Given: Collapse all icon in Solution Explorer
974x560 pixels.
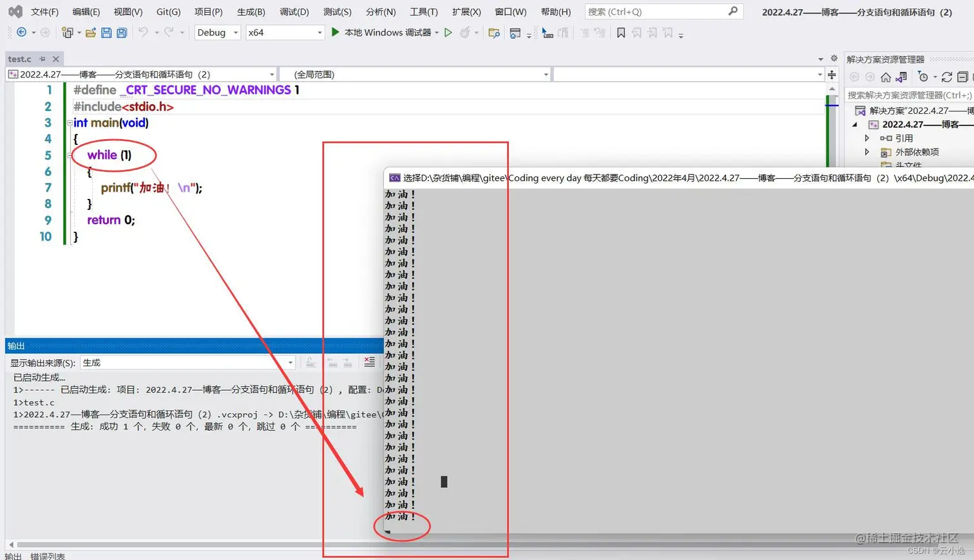Looking at the screenshot, I should coord(962,77).
